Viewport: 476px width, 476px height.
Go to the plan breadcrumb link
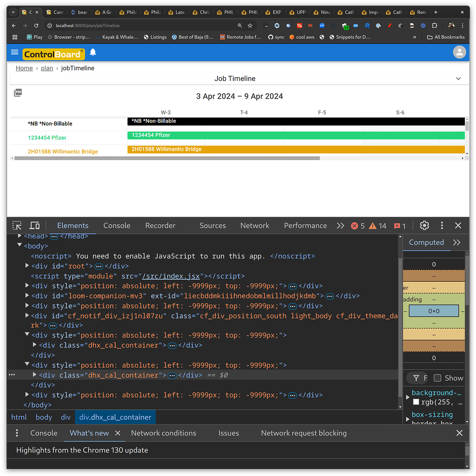[47, 68]
